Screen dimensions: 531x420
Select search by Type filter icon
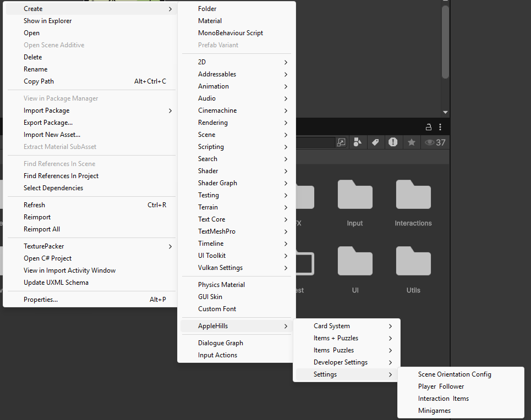358,142
